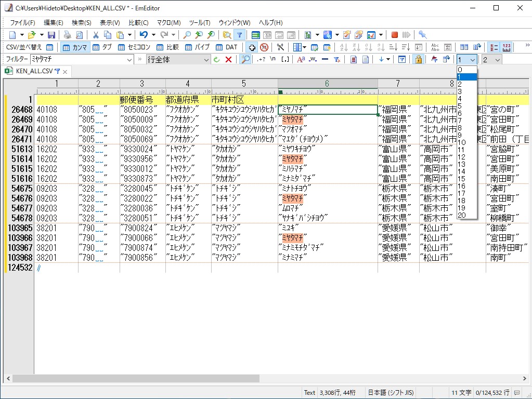This screenshot has width=532, height=399.
Task: Save the file with the floppy disk icon
Action: tap(51, 35)
